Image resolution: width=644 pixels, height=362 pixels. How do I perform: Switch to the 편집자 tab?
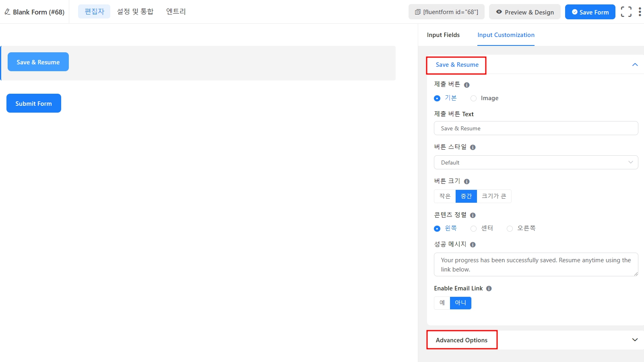pyautogui.click(x=94, y=12)
